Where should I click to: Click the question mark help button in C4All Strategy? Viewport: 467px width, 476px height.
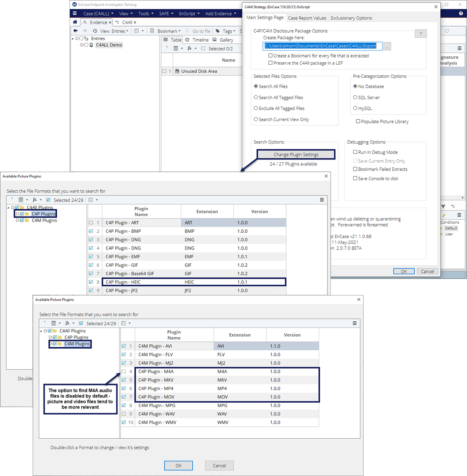421,34
